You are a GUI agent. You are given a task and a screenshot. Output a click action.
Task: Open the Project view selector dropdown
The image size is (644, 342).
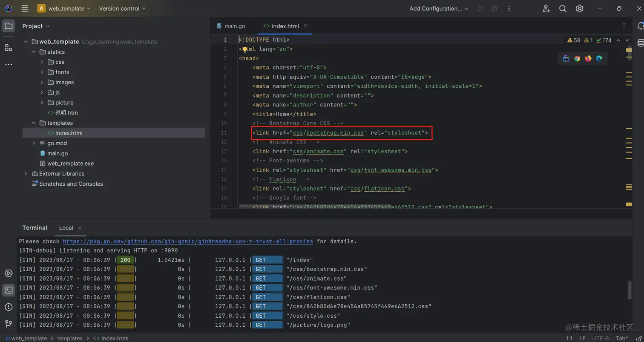point(36,26)
